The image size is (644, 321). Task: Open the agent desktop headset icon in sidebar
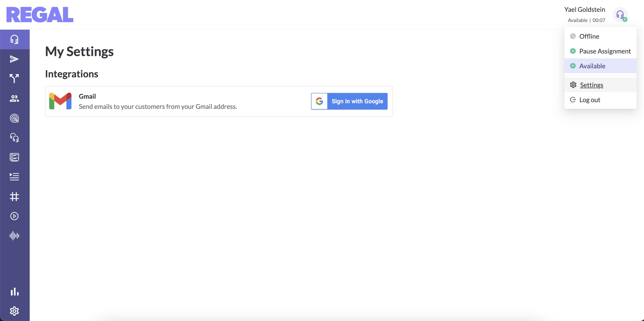15,39
